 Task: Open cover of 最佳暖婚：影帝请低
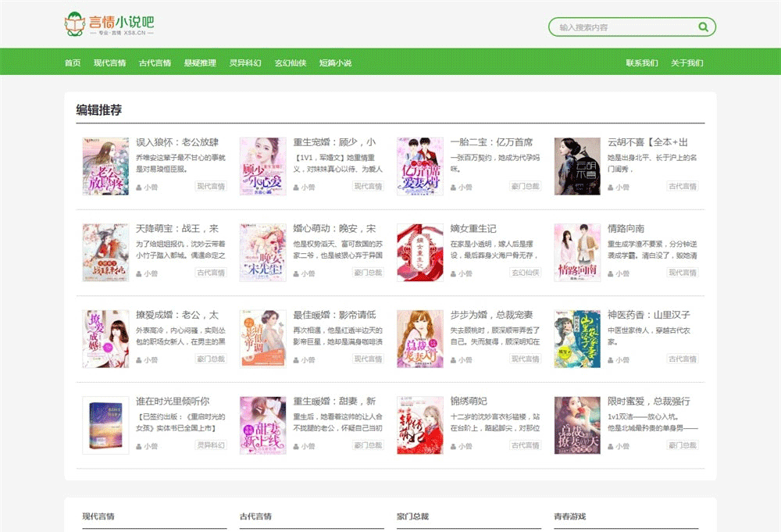(263, 339)
